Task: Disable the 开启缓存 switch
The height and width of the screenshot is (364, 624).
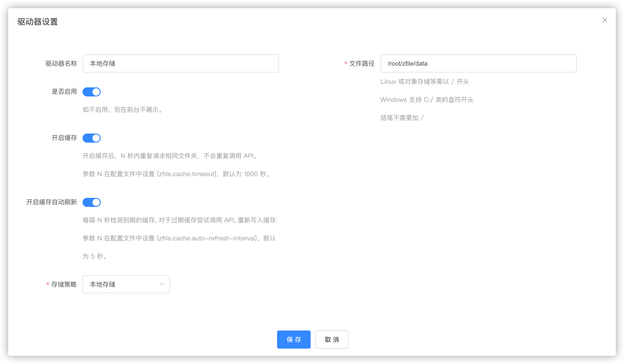Action: tap(92, 138)
